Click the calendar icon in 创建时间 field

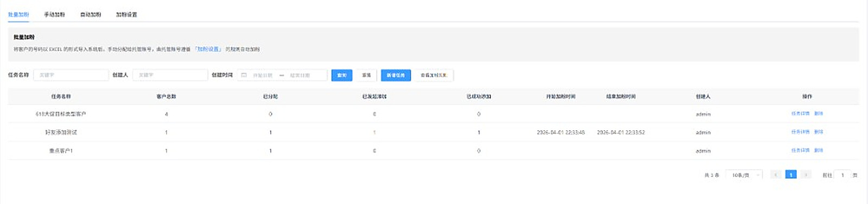(244, 75)
